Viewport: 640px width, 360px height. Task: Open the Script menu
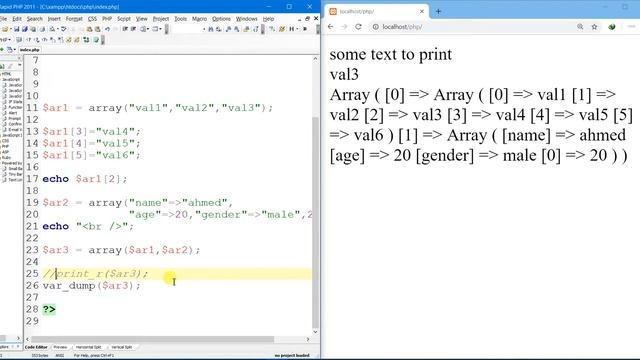pyautogui.click(x=124, y=19)
